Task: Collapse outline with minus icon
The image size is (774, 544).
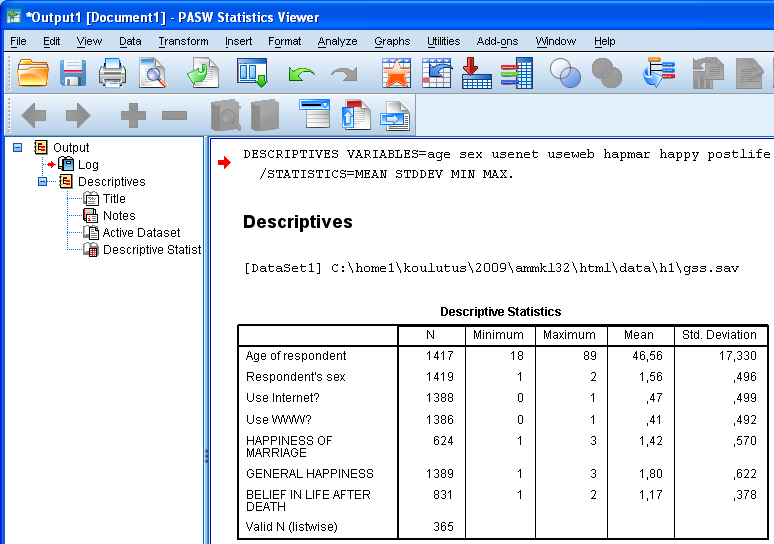Action: 174,116
